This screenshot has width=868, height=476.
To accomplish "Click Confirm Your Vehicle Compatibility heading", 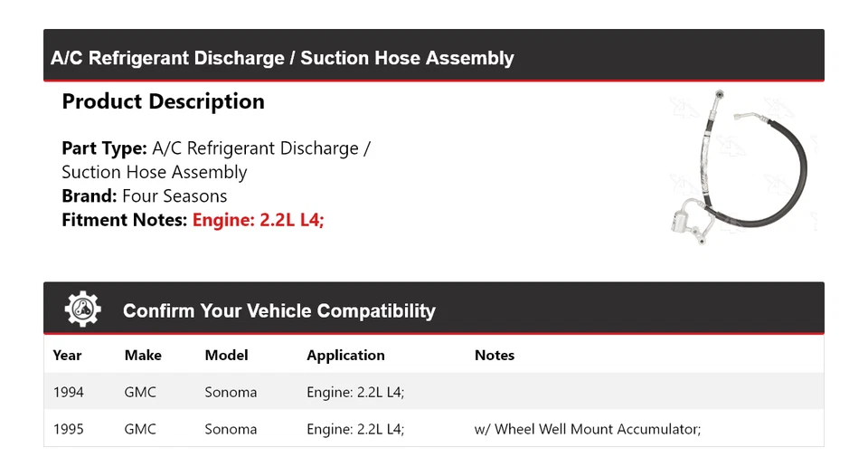I will pos(278,311).
